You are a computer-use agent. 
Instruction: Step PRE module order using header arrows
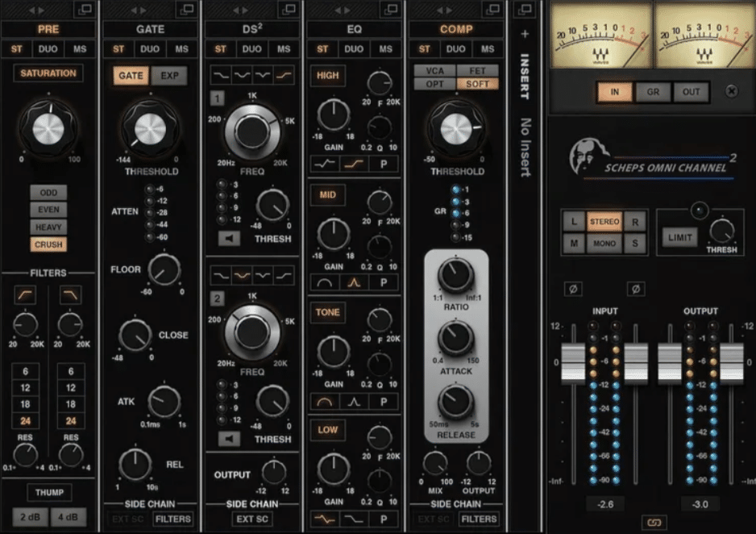click(36, 10)
